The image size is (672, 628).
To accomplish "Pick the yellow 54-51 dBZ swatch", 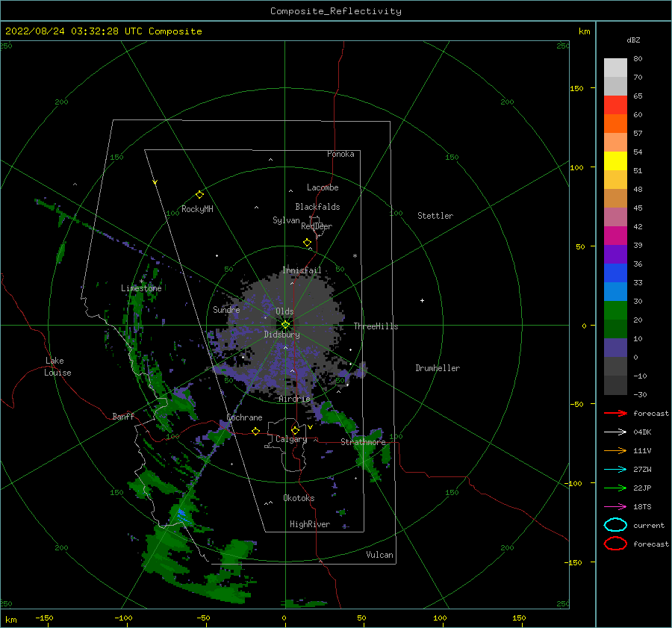I will click(615, 161).
